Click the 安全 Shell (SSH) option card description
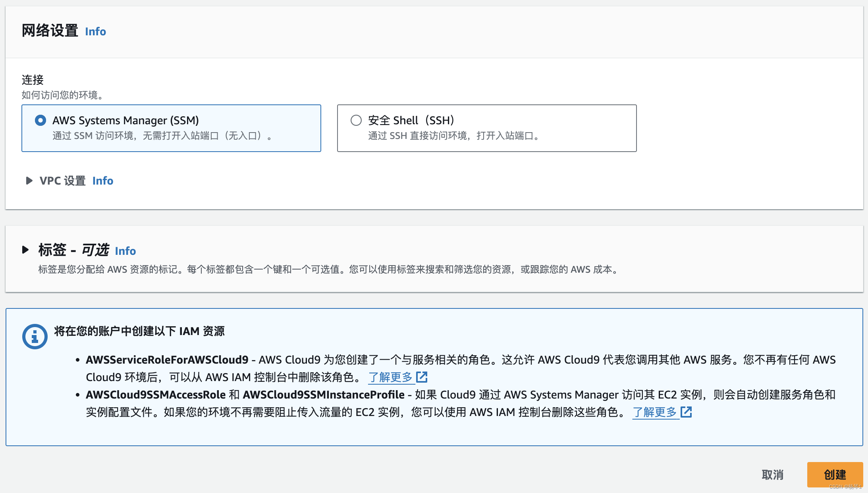This screenshot has width=868, height=493. pyautogui.click(x=453, y=136)
